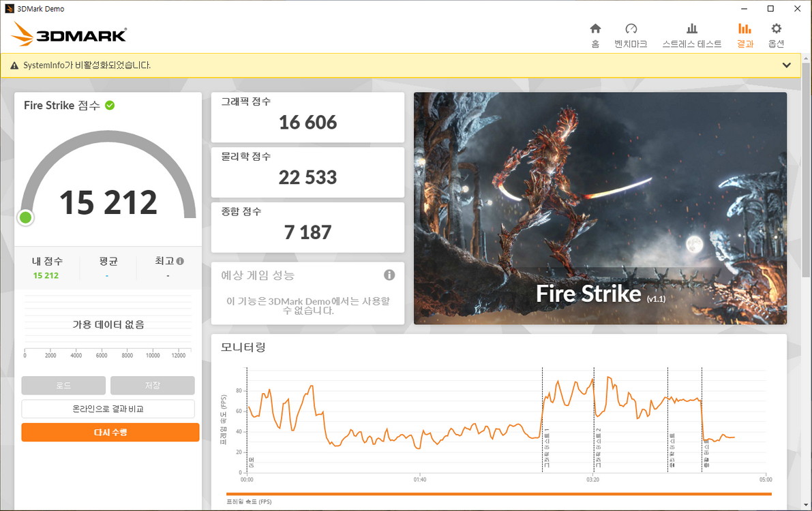Click the 저장 (Save) button
This screenshot has height=511, width=812.
pos(152,386)
